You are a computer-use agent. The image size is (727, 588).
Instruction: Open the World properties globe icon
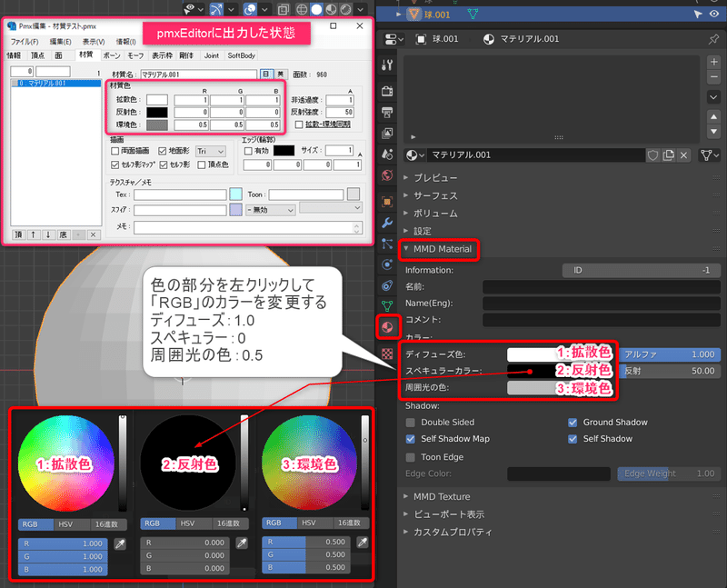click(387, 175)
